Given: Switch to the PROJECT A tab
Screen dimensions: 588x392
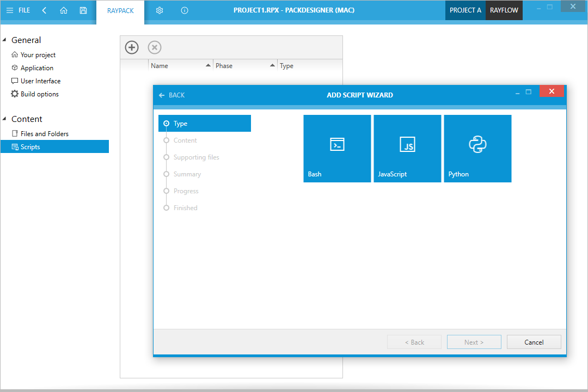Looking at the screenshot, I should tap(465, 10).
